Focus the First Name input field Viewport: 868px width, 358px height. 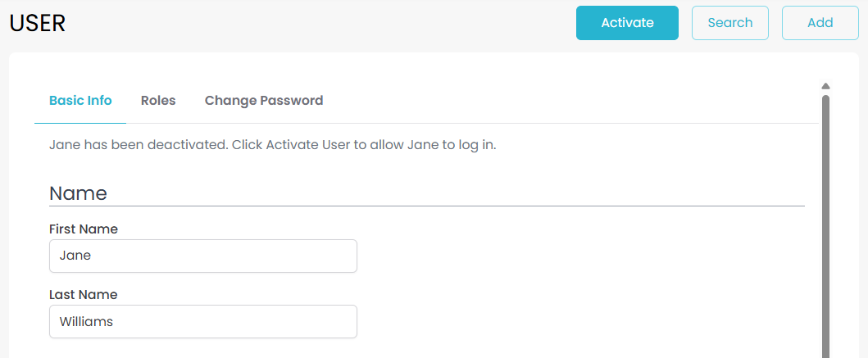[202, 256]
